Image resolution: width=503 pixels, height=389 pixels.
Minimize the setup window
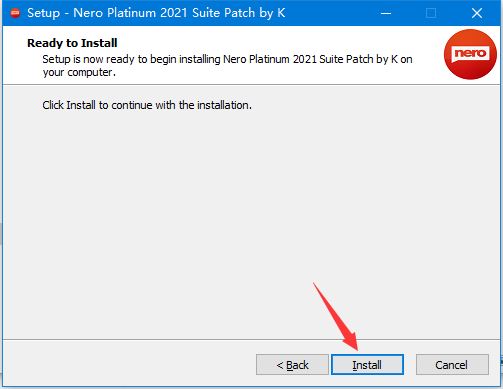click(x=386, y=13)
